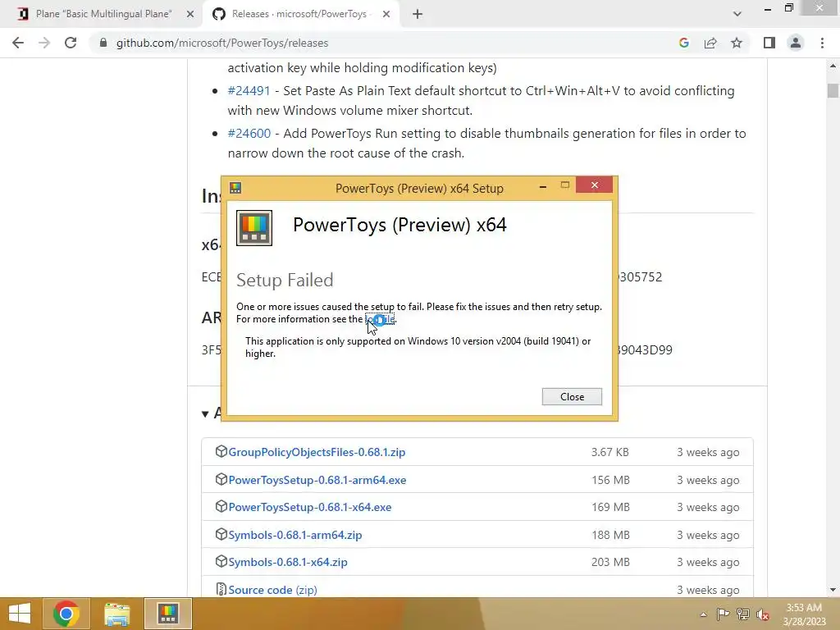Screen dimensions: 840x630
Task: Click zip file icon beside Source code
Action: (x=221, y=589)
